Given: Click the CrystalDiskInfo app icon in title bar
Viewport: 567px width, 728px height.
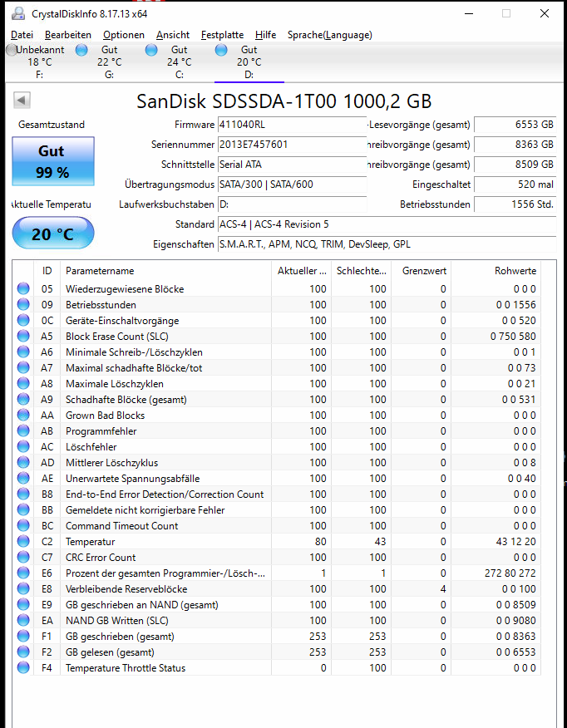Looking at the screenshot, I should 18,13.
